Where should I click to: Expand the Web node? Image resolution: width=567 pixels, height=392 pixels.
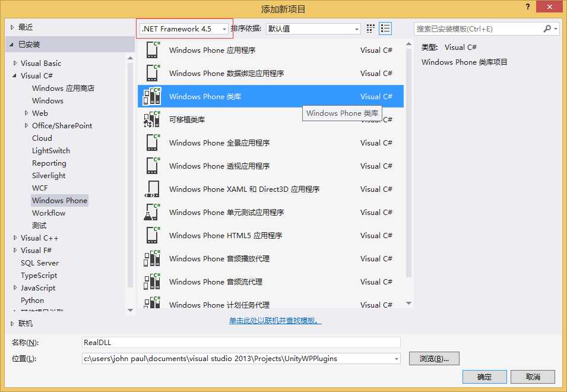26,113
